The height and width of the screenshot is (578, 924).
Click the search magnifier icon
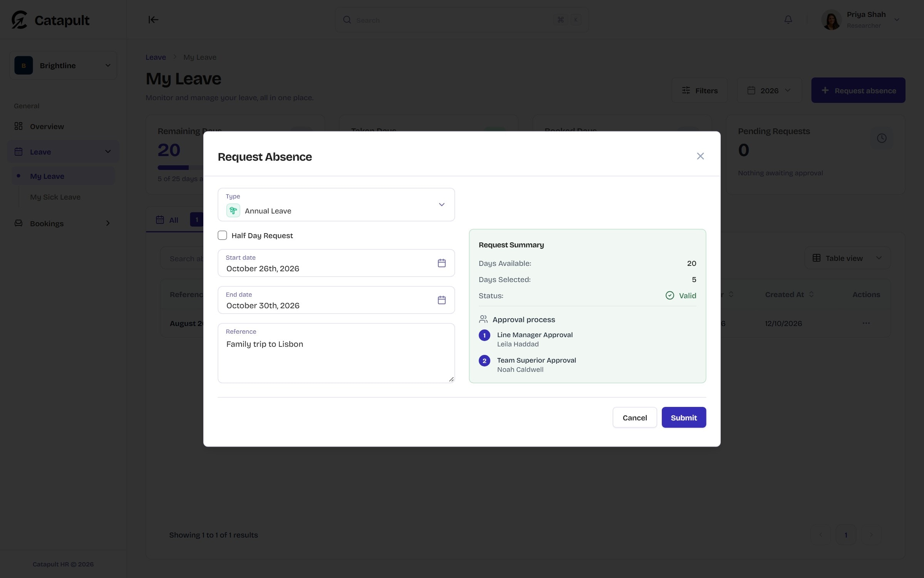[x=347, y=20]
